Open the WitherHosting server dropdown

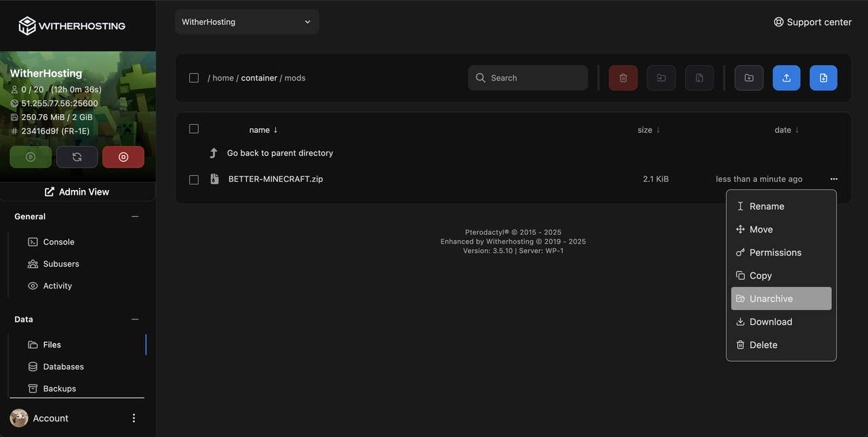click(247, 22)
